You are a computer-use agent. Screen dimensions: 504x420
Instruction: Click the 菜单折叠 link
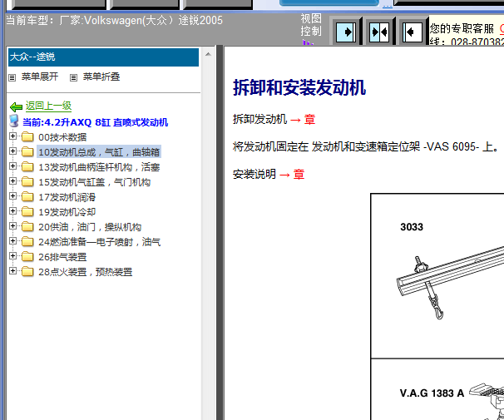(101, 77)
